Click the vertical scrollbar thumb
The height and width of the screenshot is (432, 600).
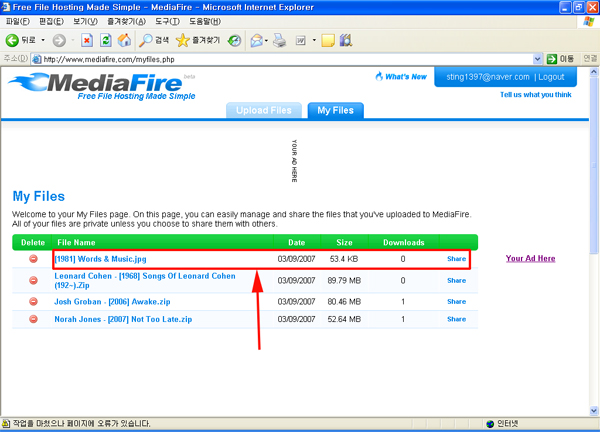coord(593,165)
